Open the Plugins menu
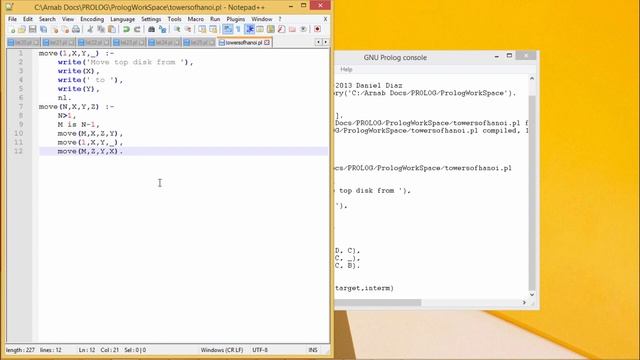The image size is (640, 360). click(236, 19)
